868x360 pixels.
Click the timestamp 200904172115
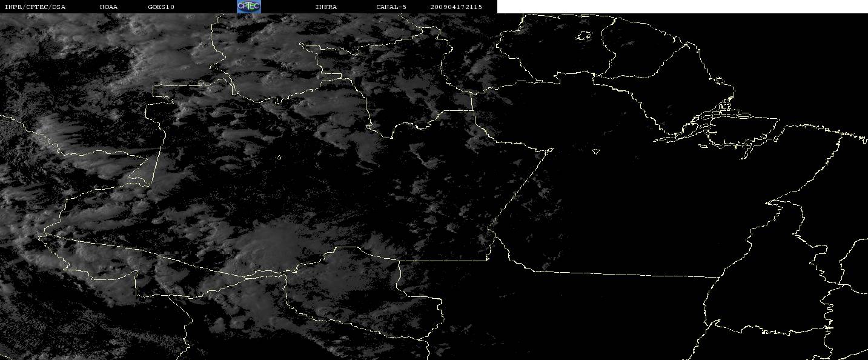pos(456,7)
